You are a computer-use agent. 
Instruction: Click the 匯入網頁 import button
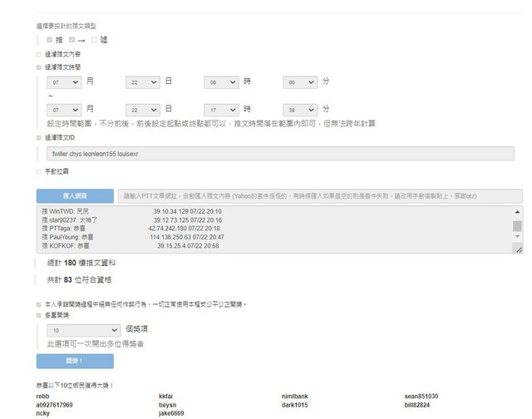[74, 196]
